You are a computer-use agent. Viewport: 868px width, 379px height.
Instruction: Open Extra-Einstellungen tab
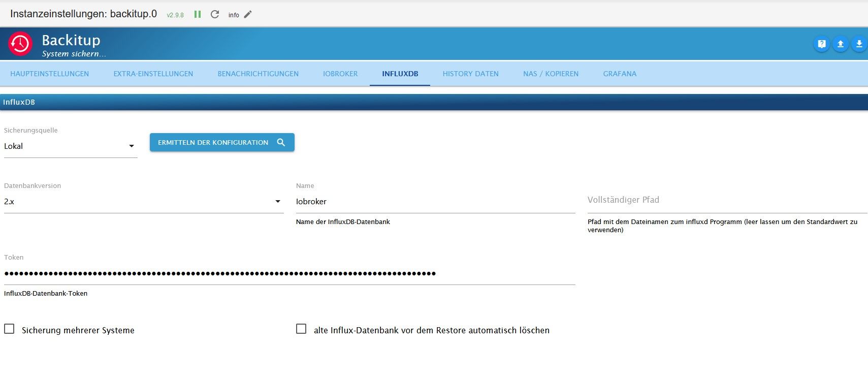pyautogui.click(x=153, y=74)
